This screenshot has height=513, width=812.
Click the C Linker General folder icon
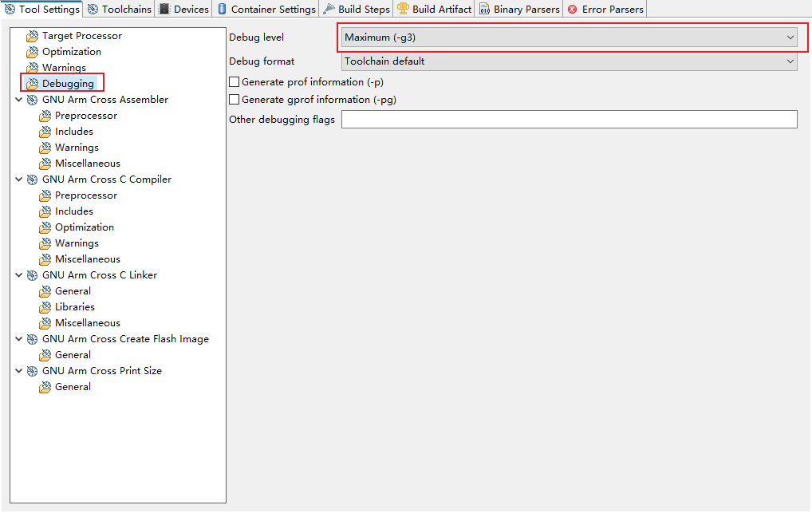pos(45,291)
